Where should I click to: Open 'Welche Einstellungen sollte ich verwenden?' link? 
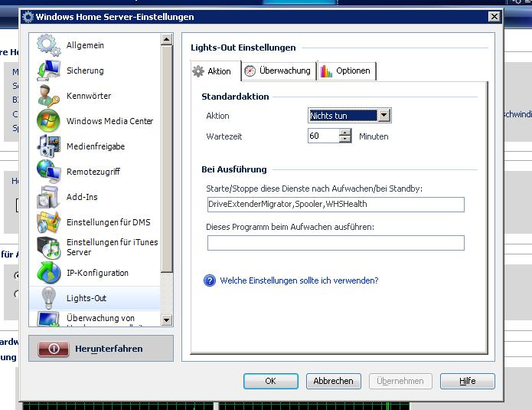pyautogui.click(x=299, y=280)
